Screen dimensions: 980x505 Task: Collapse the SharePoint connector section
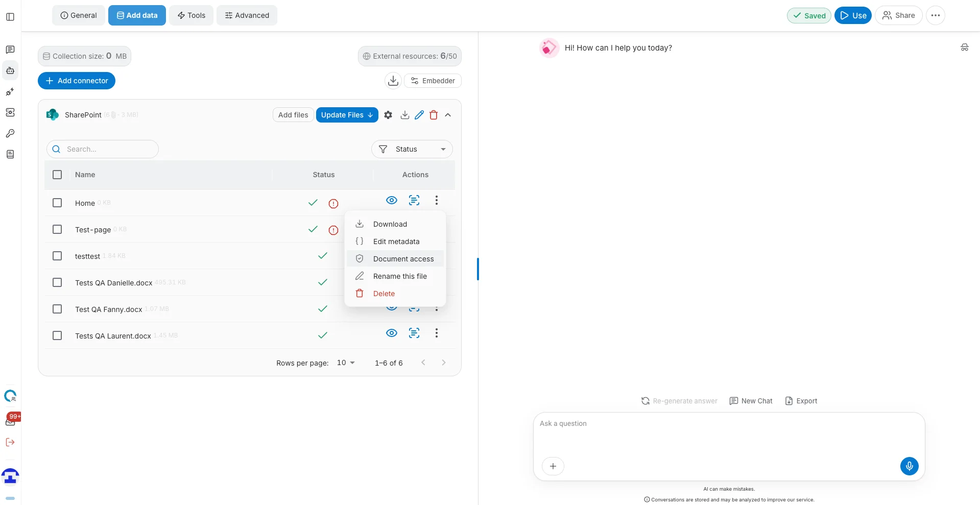pyautogui.click(x=448, y=115)
